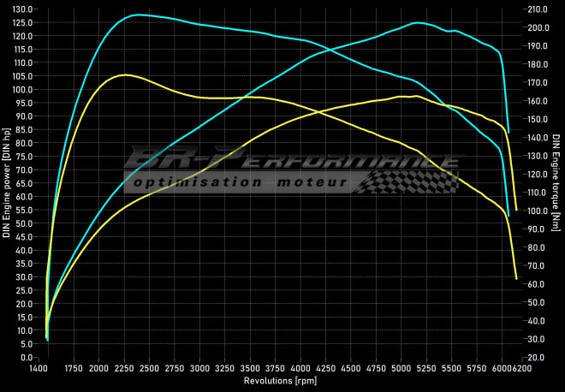This screenshot has width=565, height=392.
Task: Click the cyan power curve's highest point
Action: (x=417, y=22)
